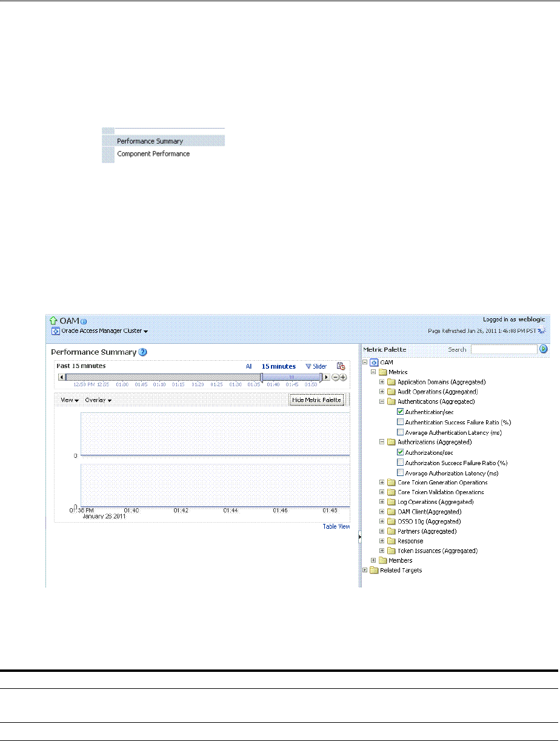
Task: Collapse the Authentications (Aggregated) node
Action: point(382,401)
